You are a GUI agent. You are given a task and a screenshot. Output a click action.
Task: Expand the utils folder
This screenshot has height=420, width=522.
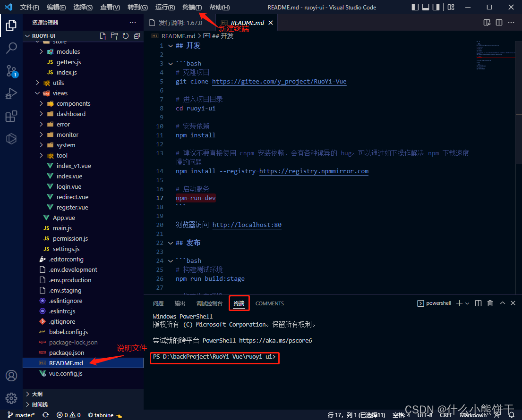click(x=37, y=83)
